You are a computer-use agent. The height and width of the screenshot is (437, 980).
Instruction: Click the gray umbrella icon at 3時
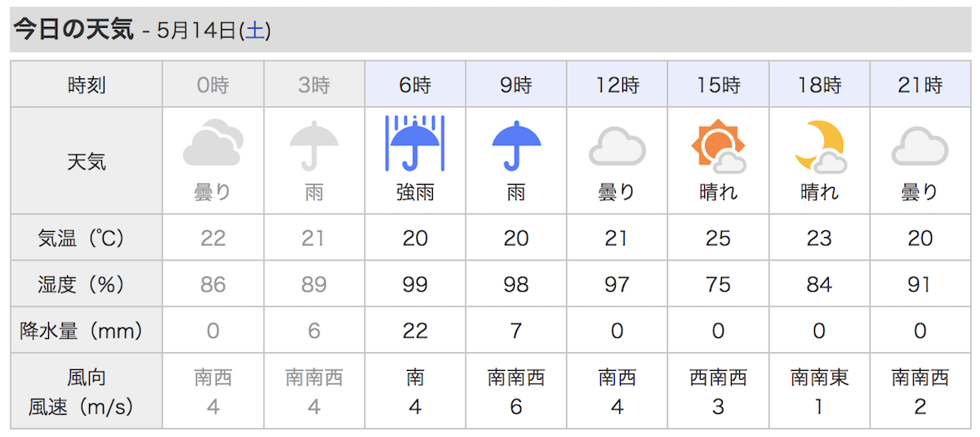[x=314, y=145]
